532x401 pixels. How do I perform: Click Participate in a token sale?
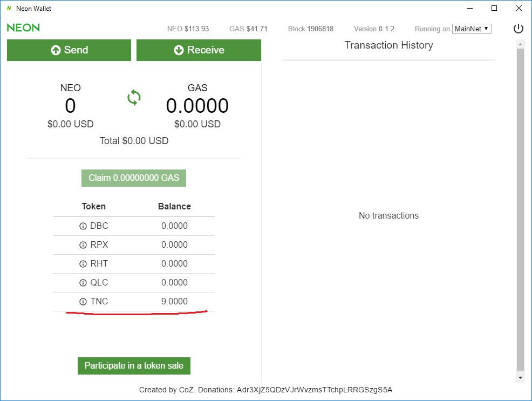point(133,365)
